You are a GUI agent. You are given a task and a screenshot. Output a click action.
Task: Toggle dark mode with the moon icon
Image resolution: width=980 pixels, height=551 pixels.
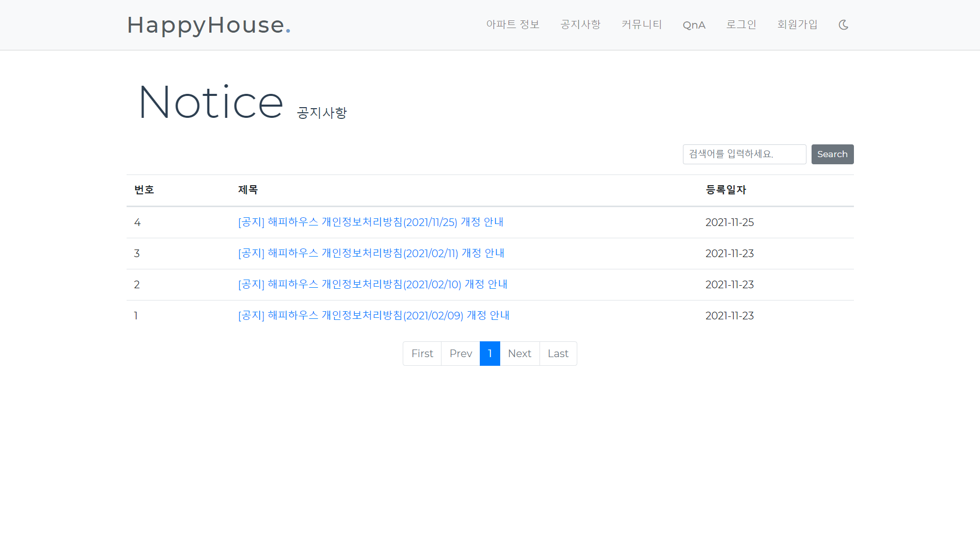[843, 24]
